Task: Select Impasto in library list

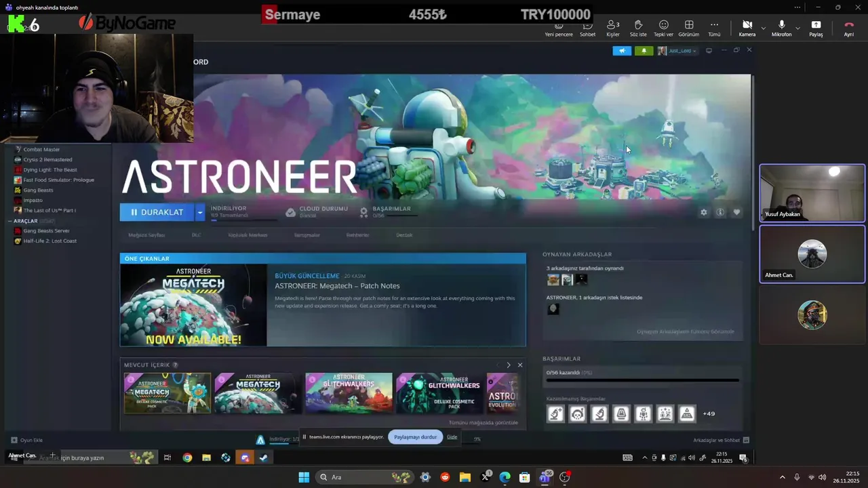Action: click(33, 200)
